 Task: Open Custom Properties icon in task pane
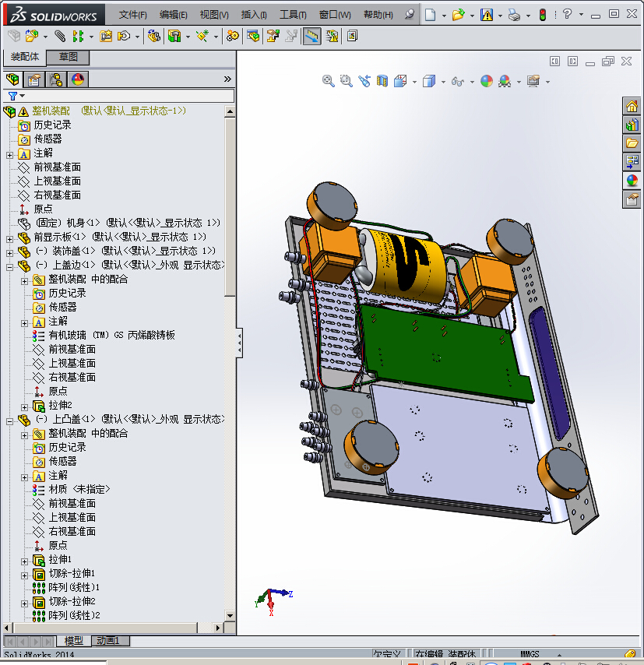coord(632,199)
